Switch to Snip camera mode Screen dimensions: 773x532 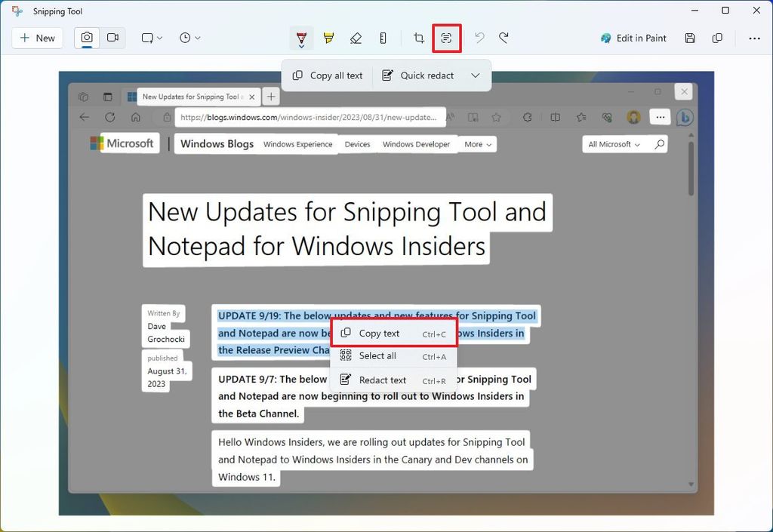point(87,38)
